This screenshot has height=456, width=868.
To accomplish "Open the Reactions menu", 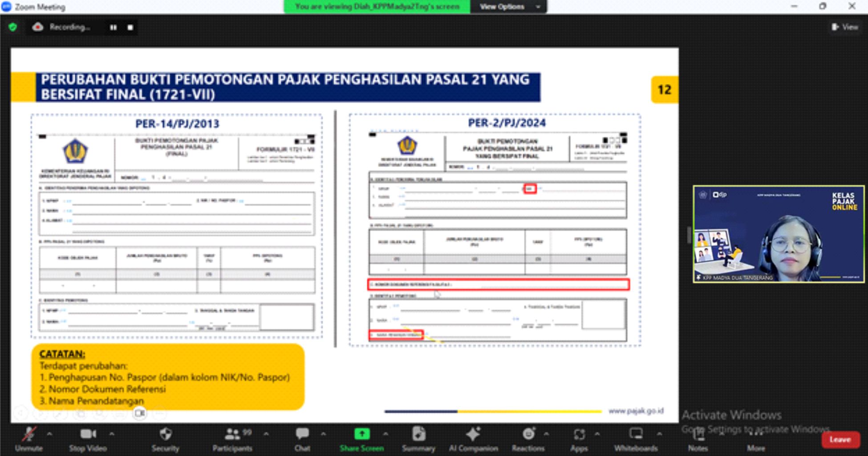I will pos(528,434).
